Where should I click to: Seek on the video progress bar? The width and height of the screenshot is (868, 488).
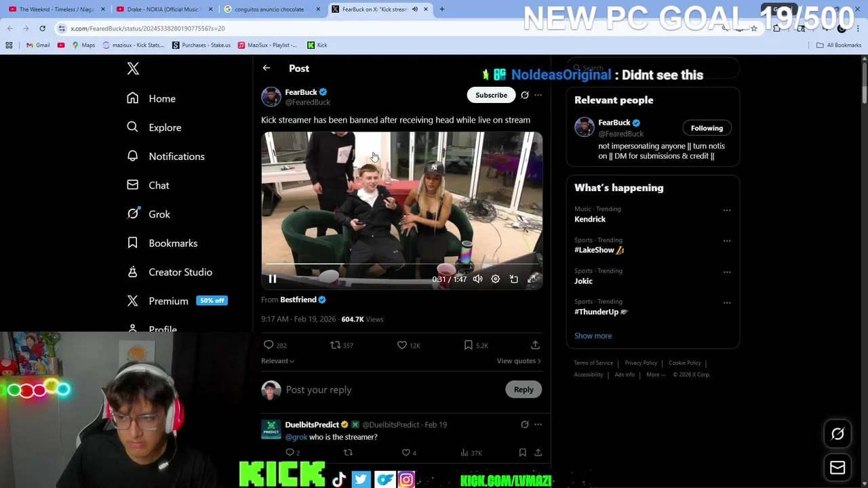pos(402,264)
